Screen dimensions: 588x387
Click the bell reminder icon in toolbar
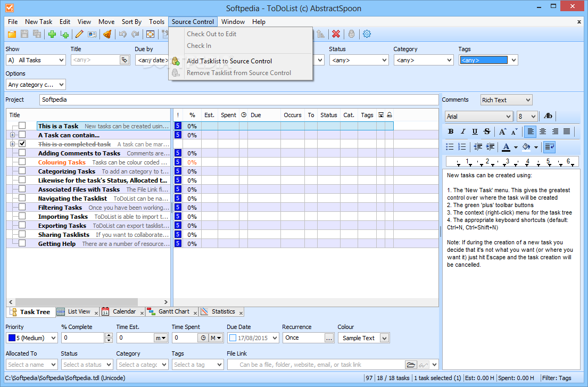(107, 34)
